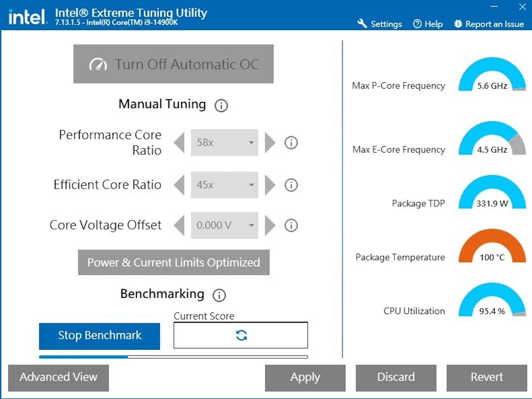
Task: Click Manual Tuning info icon
Action: (221, 106)
